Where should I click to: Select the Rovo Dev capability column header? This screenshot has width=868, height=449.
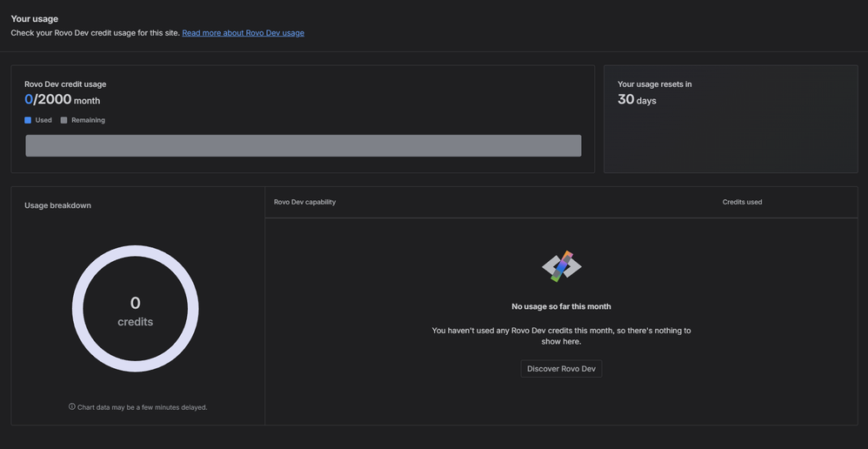point(304,202)
